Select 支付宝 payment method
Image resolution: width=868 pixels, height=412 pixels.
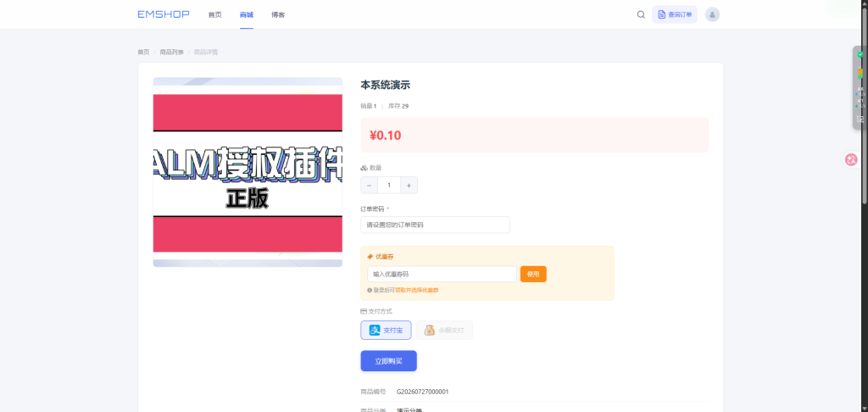coord(386,330)
